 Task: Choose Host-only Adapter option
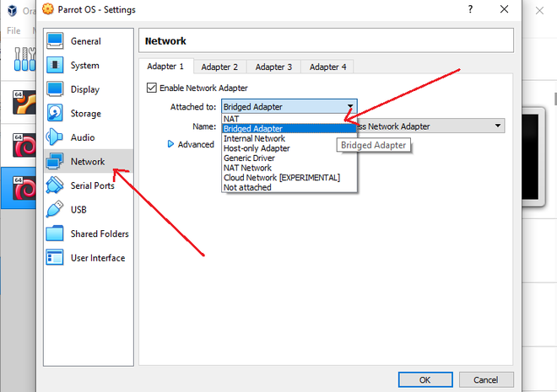289,148
